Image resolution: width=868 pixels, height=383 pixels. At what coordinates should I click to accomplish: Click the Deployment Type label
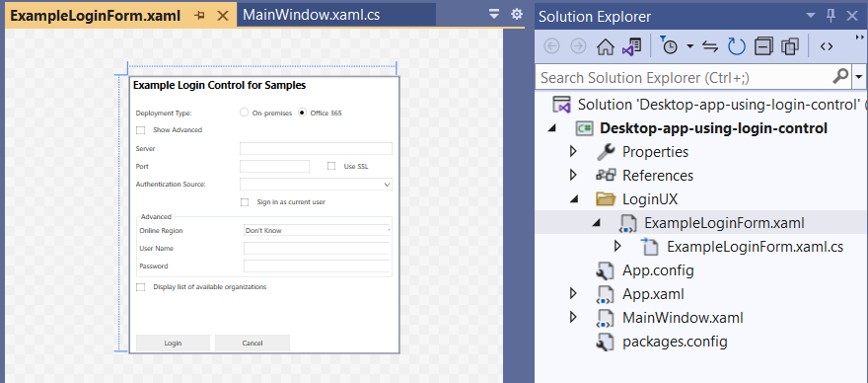coord(164,114)
